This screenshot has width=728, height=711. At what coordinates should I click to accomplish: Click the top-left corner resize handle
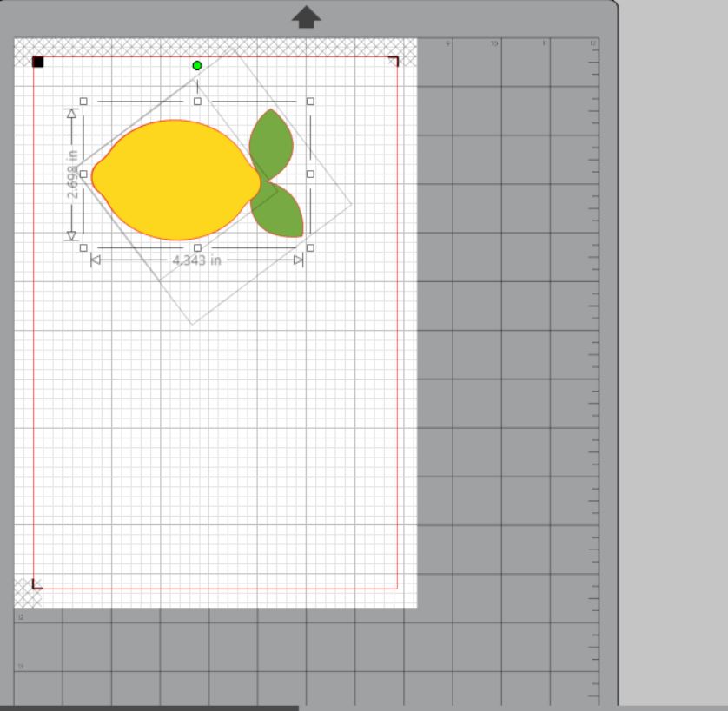pos(83,102)
